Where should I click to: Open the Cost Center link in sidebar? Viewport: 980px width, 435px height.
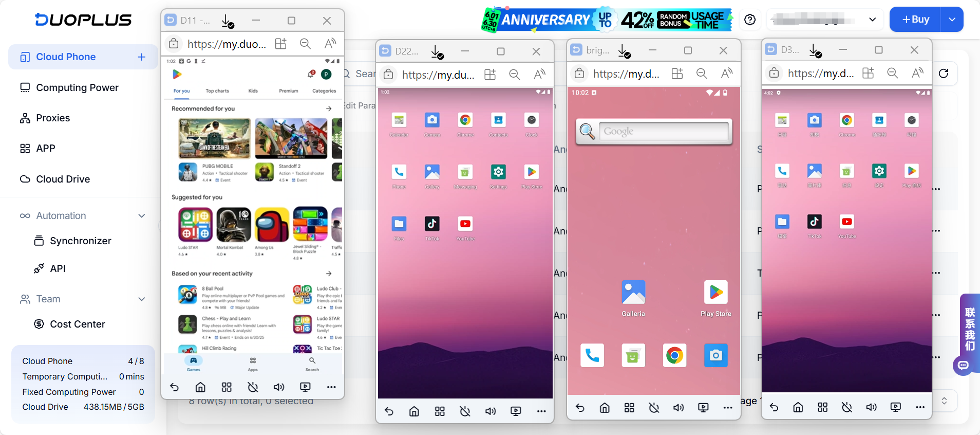[77, 324]
